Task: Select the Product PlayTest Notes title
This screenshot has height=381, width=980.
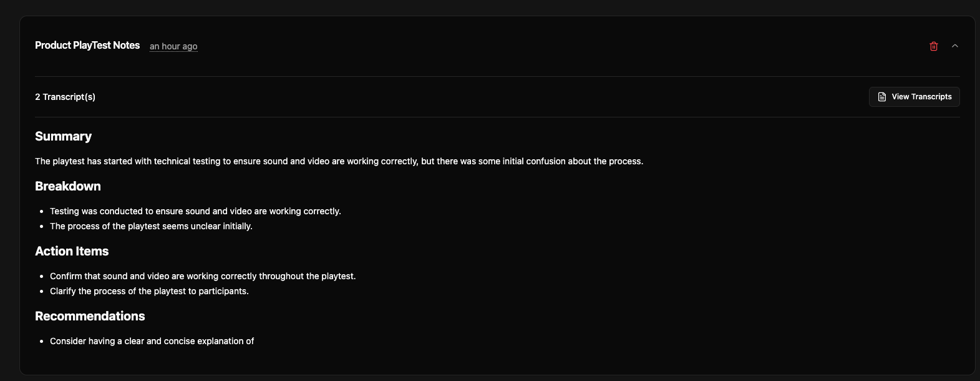Action: [x=87, y=46]
